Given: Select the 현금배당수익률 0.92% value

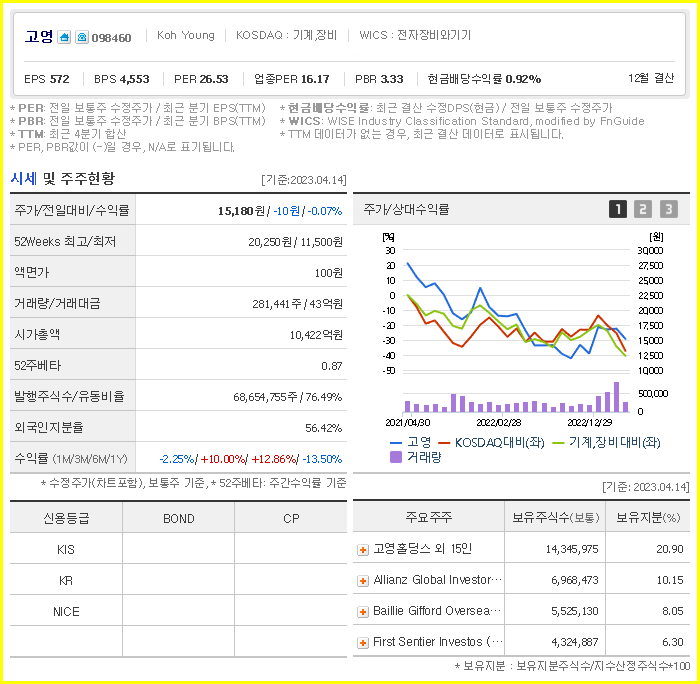Looking at the screenshot, I should (x=484, y=79).
